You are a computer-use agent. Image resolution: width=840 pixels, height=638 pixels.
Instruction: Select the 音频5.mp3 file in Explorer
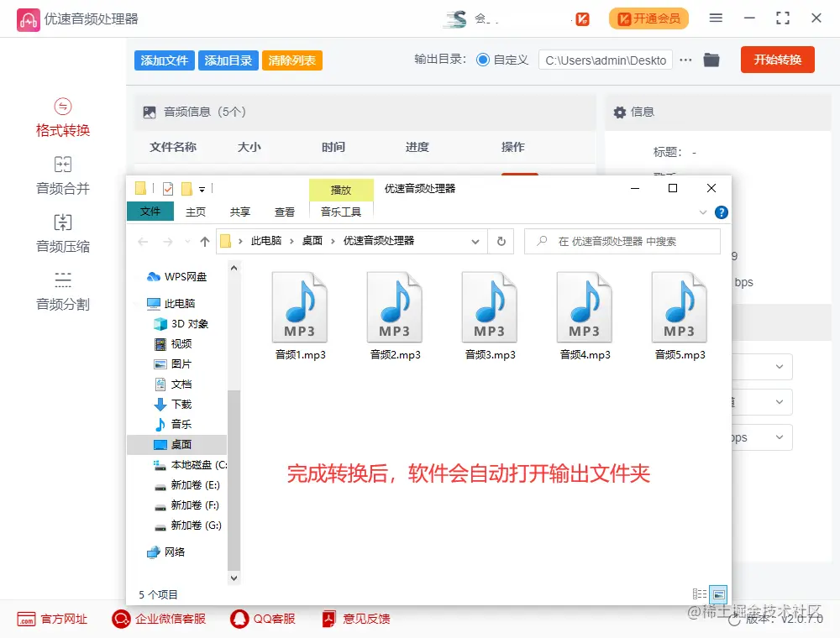coord(680,316)
